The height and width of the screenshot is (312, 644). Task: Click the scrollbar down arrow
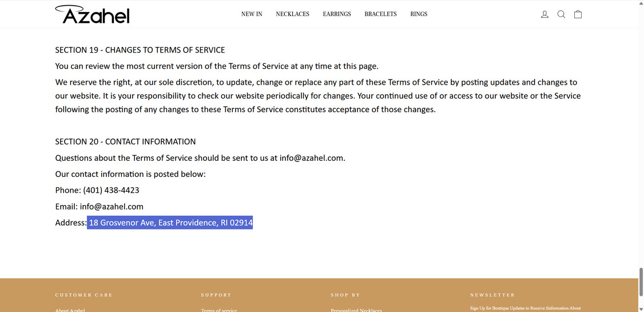point(641,309)
